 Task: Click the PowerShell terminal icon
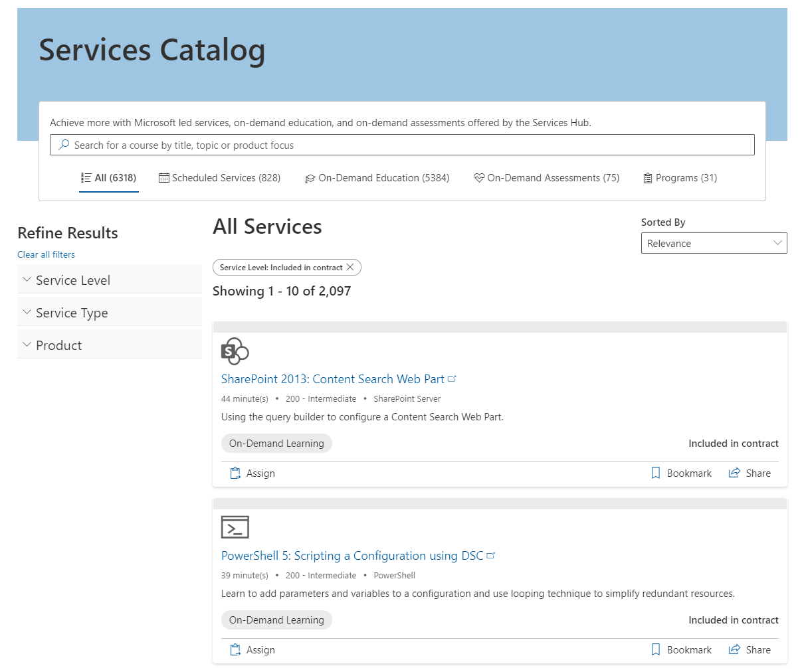pos(235,527)
